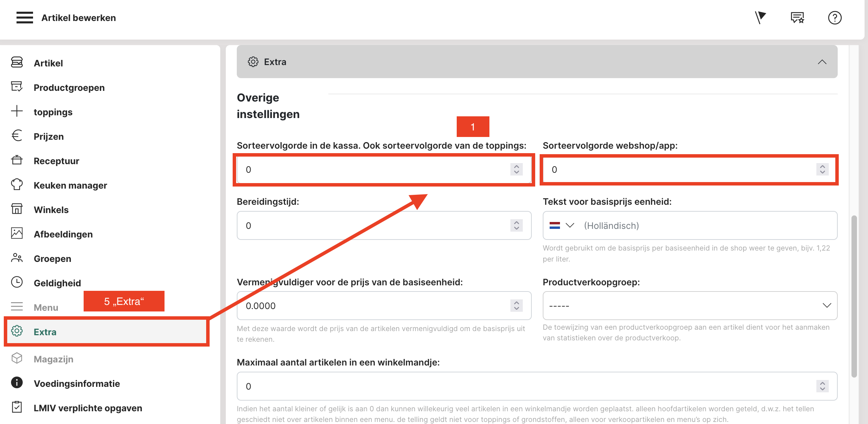Open the Productverkoopgroep dropdown
Viewport: 868px width, 424px height.
point(690,306)
